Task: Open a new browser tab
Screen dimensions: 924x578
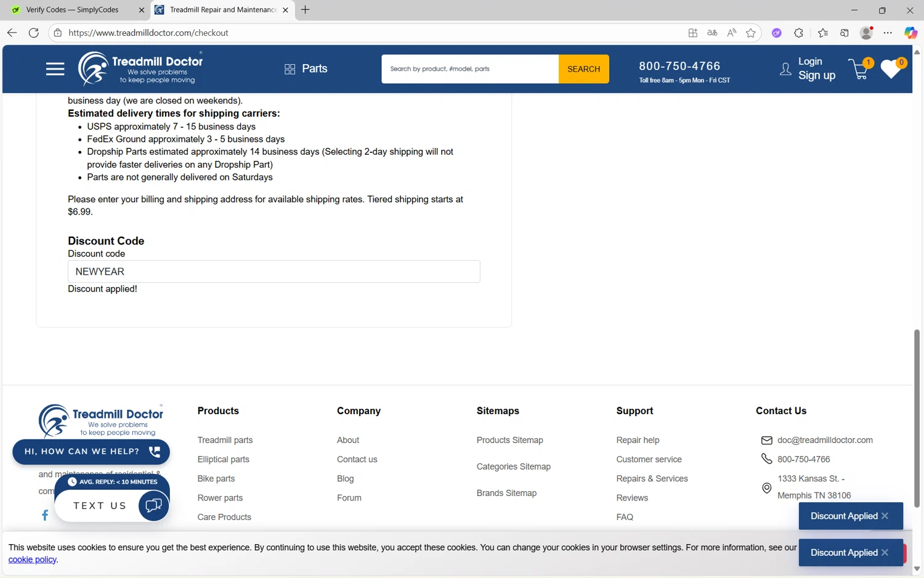Action: (305, 10)
